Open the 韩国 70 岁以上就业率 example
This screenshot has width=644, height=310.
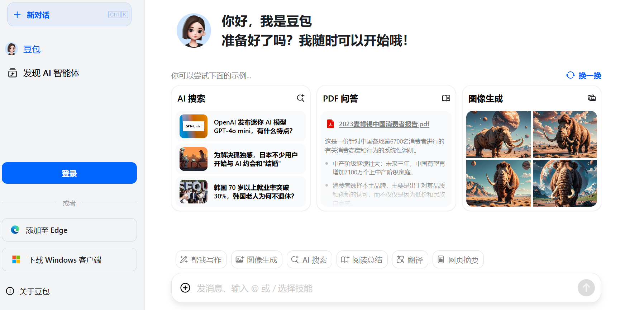pyautogui.click(x=241, y=192)
